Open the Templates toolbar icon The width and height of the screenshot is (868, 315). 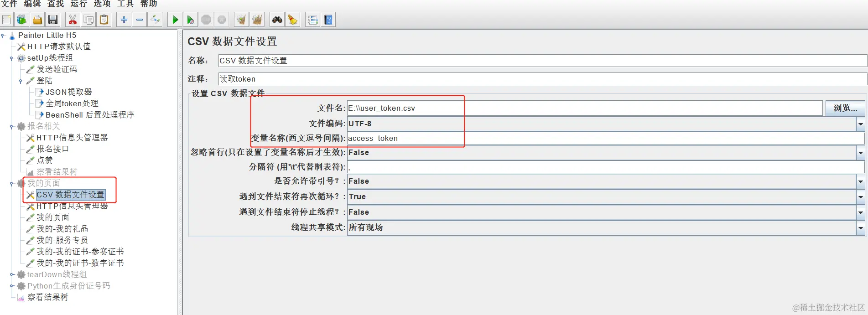pos(21,20)
